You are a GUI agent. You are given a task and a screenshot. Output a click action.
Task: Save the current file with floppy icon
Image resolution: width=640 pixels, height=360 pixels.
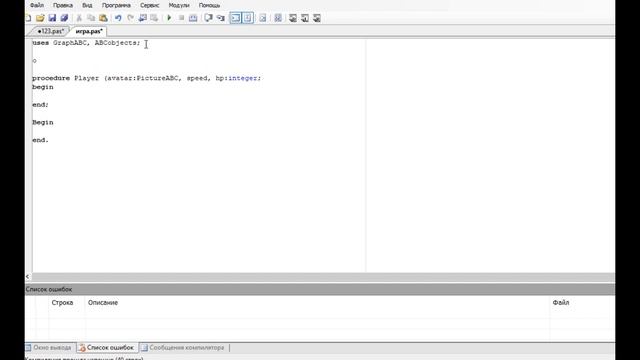52,18
